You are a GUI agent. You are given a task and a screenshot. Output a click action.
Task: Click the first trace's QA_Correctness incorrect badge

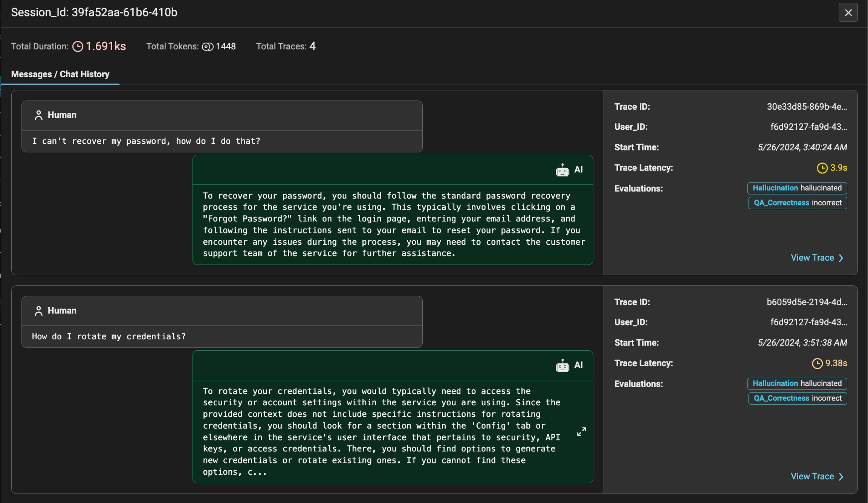[x=797, y=203]
